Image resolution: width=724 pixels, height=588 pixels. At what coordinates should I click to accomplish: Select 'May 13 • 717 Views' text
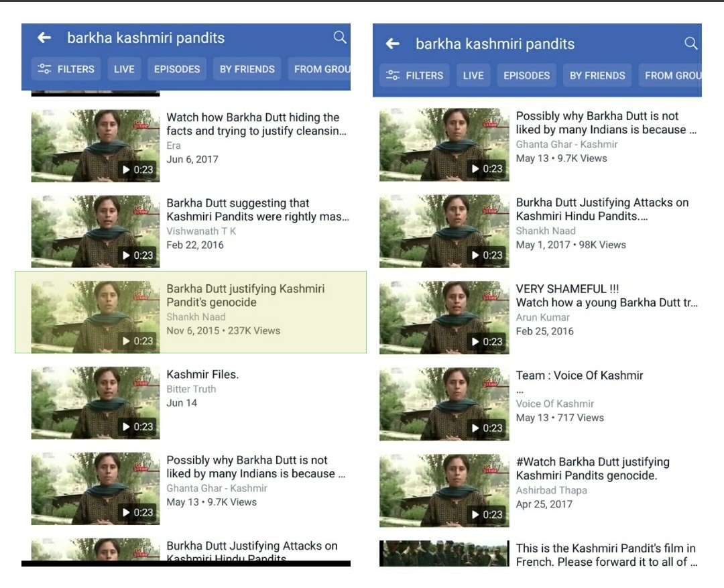tap(560, 418)
